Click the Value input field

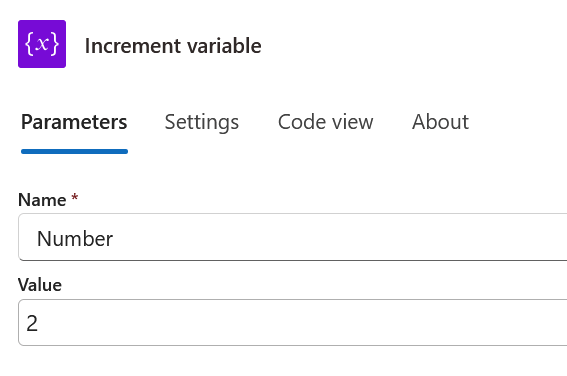point(293,322)
